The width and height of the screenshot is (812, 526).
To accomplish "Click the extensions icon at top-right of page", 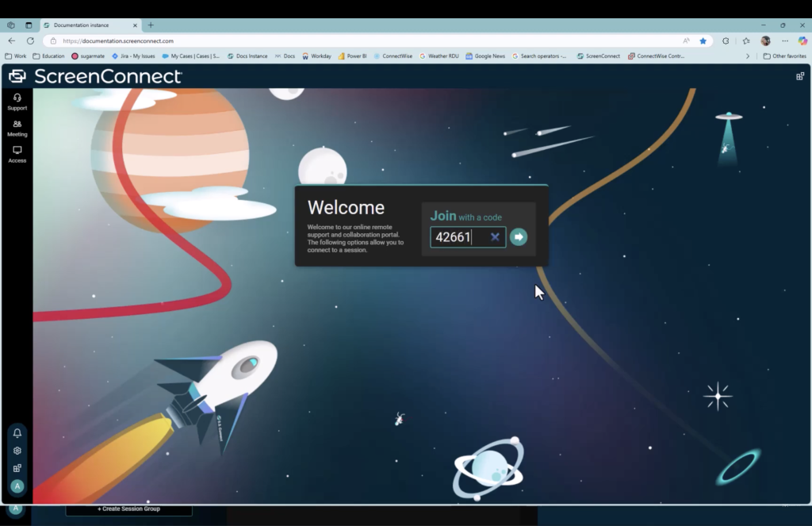I will [800, 76].
